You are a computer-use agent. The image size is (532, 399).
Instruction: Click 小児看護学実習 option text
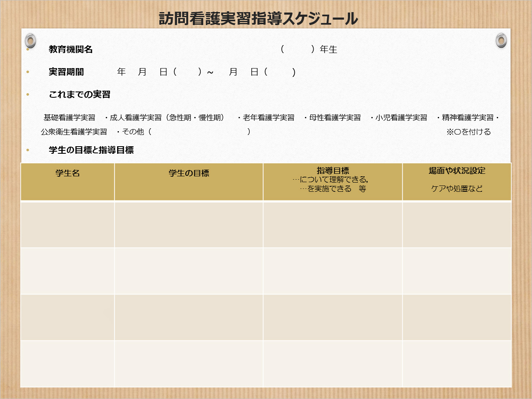(x=401, y=118)
